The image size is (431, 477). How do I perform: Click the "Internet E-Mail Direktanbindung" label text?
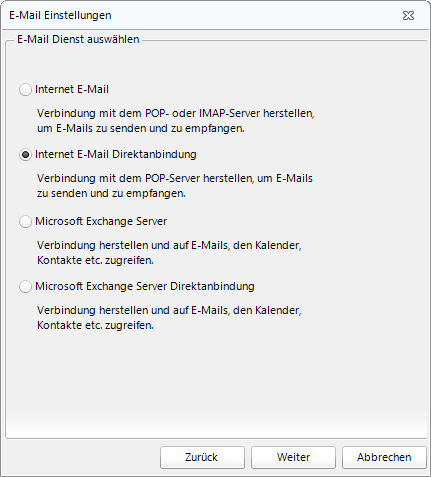[116, 154]
